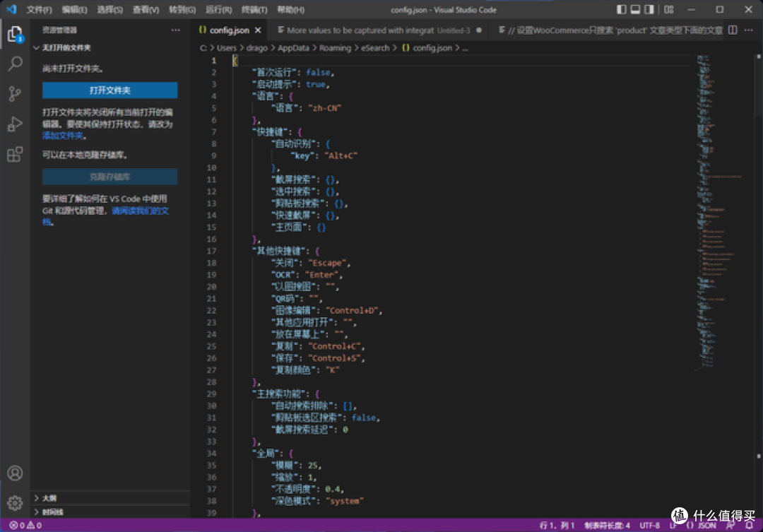
Task: Change LF end-of-line in status bar
Action: coord(673,525)
